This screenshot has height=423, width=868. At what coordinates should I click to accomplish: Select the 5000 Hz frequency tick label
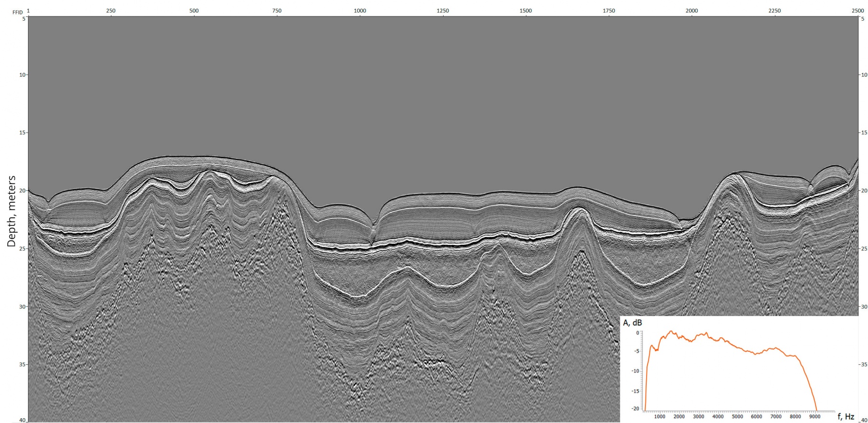737,417
